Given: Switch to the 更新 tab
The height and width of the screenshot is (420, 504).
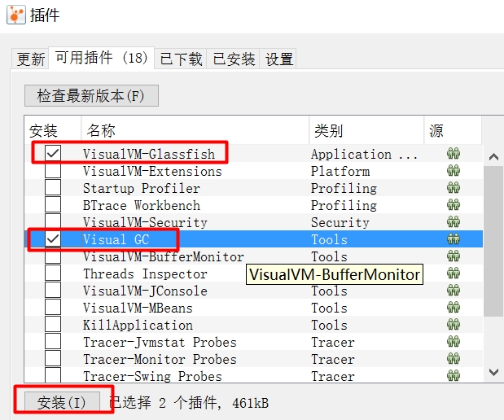Looking at the screenshot, I should [x=30, y=59].
